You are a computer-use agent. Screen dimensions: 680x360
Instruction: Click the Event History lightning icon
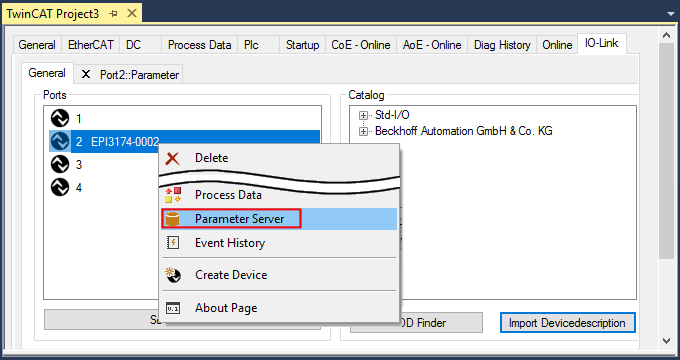[173, 242]
